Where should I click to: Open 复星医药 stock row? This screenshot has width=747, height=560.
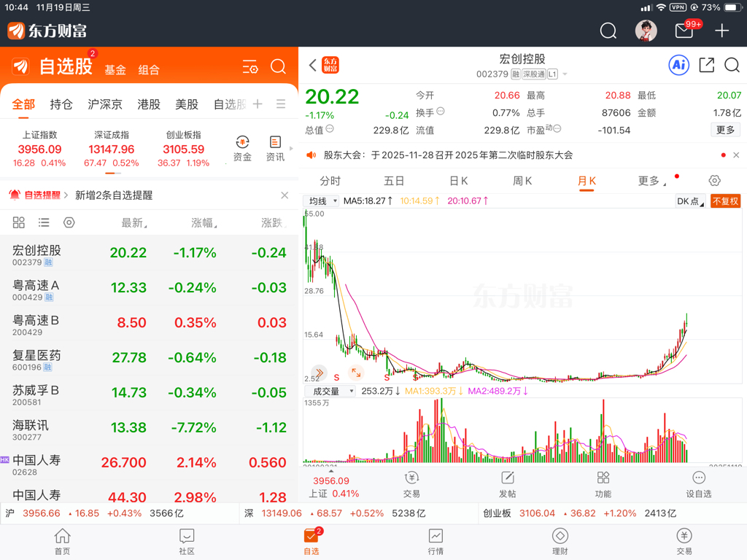[149, 357]
